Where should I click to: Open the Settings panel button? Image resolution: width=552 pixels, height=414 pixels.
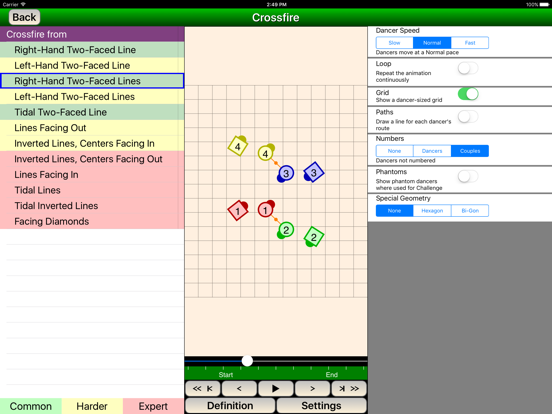pyautogui.click(x=321, y=406)
